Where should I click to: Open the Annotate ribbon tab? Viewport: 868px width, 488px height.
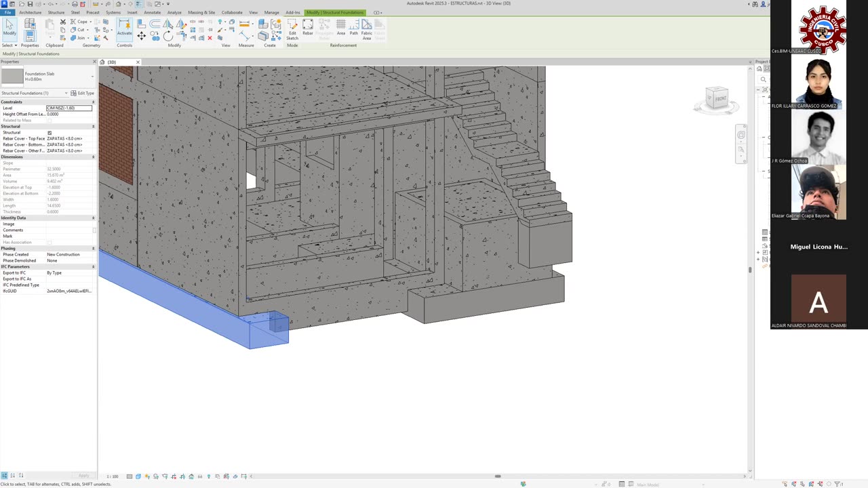click(152, 12)
